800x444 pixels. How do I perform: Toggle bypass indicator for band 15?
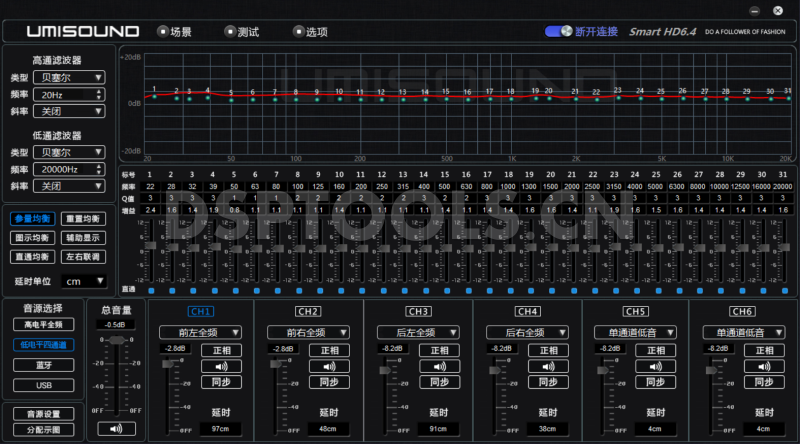pyautogui.click(x=447, y=291)
